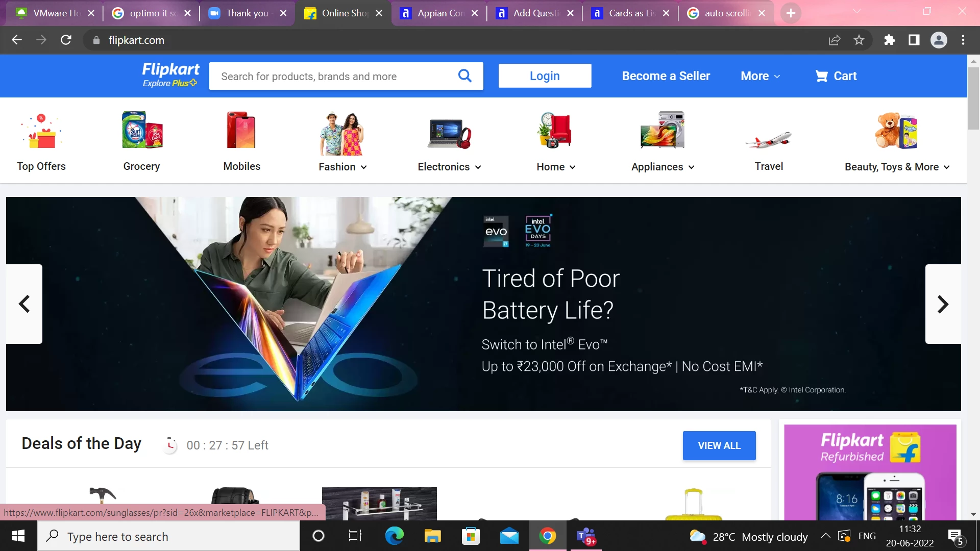Viewport: 980px width, 551px height.
Task: Click the Windows taskbar search box
Action: pos(168,536)
